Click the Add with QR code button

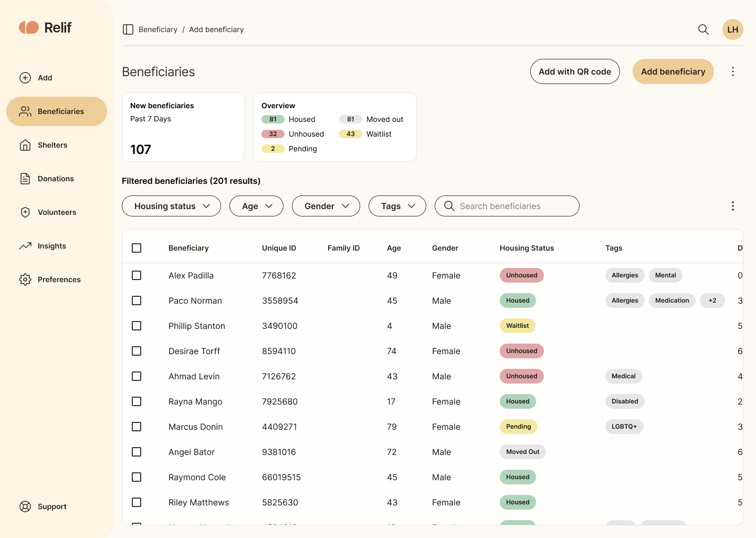[x=575, y=71]
